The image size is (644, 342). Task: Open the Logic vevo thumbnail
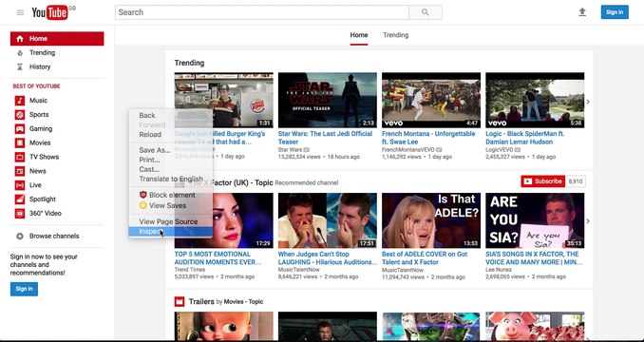pos(535,100)
